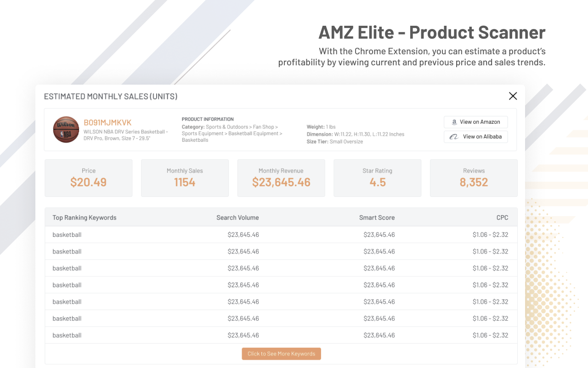Select the Star Rating 4.5 card

pyautogui.click(x=377, y=178)
